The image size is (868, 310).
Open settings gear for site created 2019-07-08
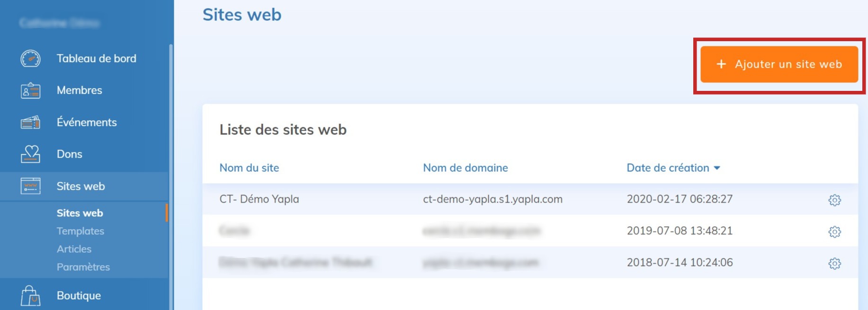click(x=834, y=231)
